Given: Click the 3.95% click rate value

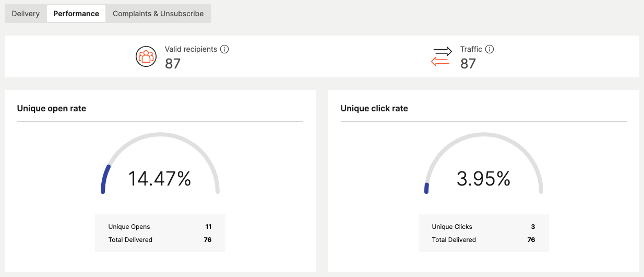Looking at the screenshot, I should point(483,179).
